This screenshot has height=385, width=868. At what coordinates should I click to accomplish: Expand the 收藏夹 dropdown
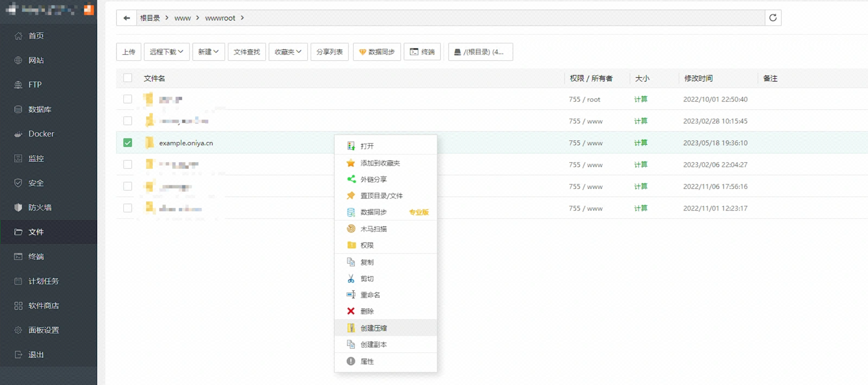288,52
